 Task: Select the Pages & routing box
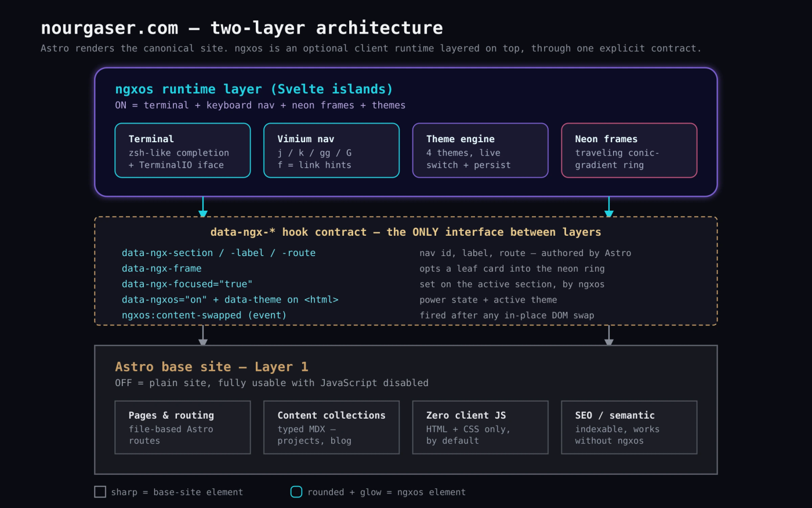(x=183, y=427)
